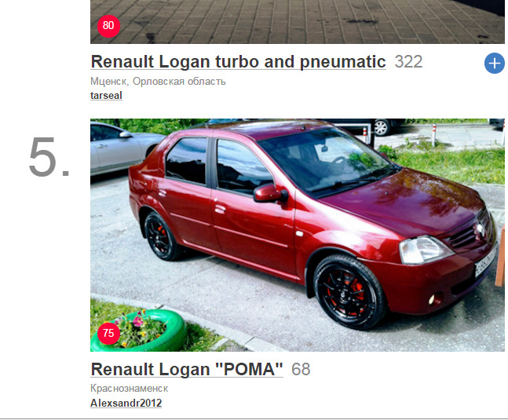Click the 322 subscriber count

tap(408, 61)
